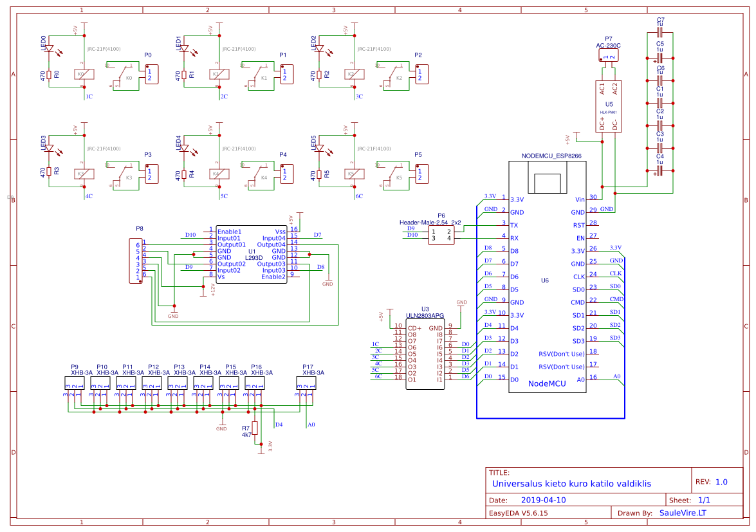The width and height of the screenshot is (756, 532).
Task: Click the D4 net label near P16
Action: tap(279, 425)
